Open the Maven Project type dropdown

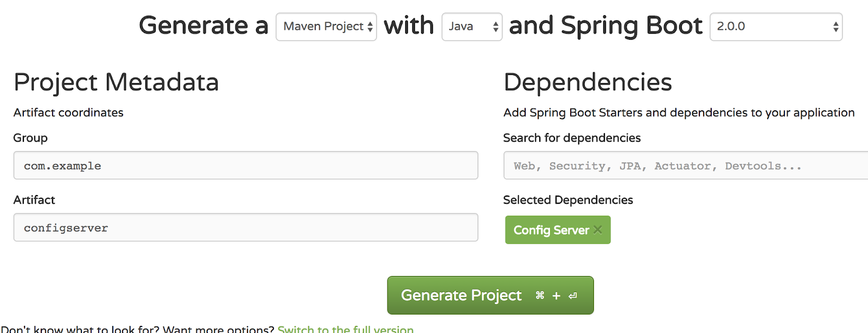point(326,27)
